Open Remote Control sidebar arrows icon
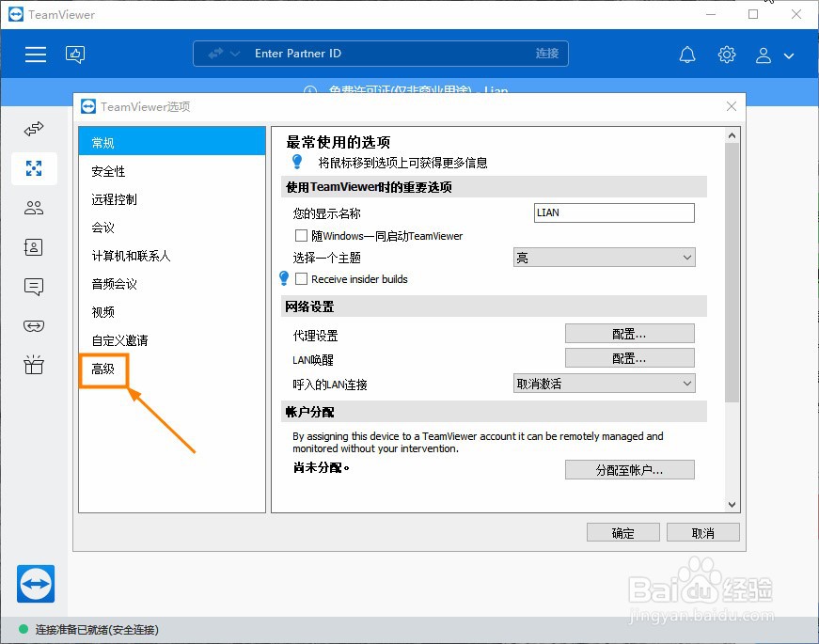Viewport: 819px width, 644px height. [34, 129]
